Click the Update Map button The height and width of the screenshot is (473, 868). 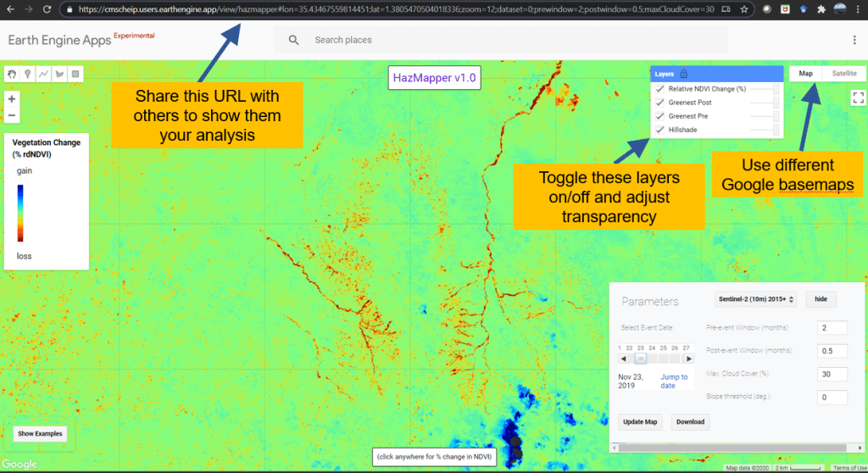[x=640, y=421]
